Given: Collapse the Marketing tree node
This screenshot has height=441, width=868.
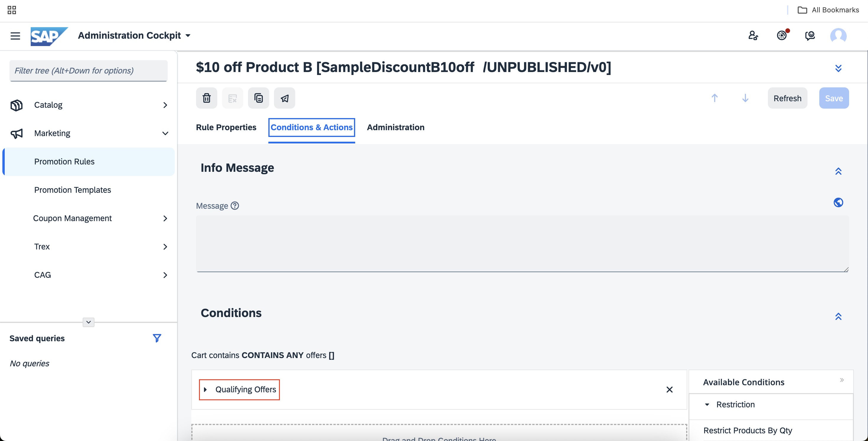Looking at the screenshot, I should click(x=165, y=133).
